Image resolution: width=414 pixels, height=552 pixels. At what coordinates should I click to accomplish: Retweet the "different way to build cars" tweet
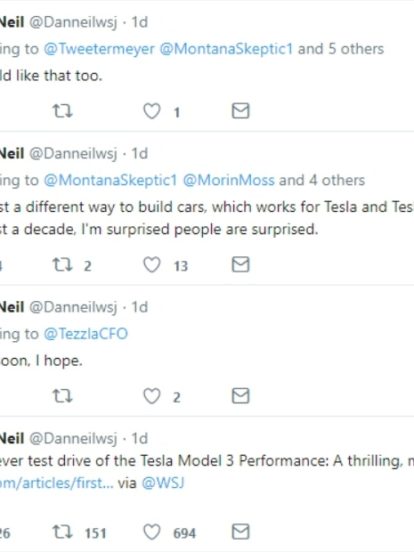pyautogui.click(x=63, y=265)
